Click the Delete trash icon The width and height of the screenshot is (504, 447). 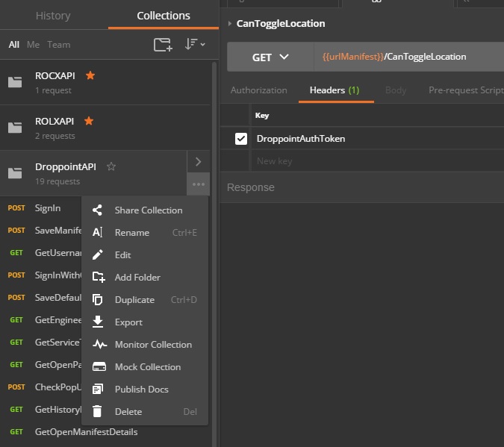(x=97, y=411)
